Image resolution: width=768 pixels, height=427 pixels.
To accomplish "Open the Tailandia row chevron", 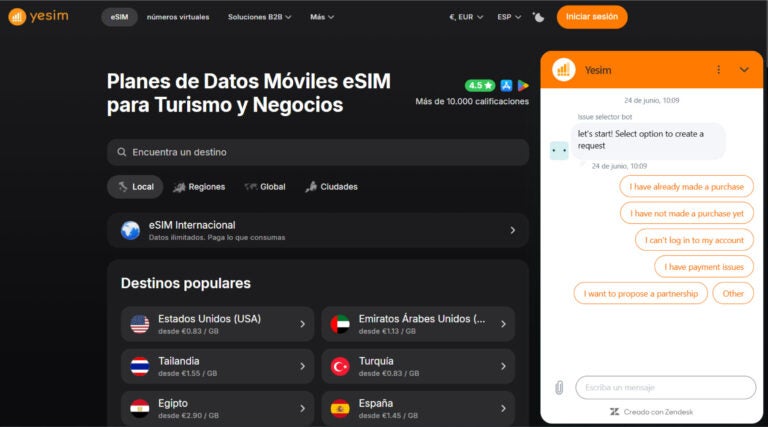I will point(302,366).
